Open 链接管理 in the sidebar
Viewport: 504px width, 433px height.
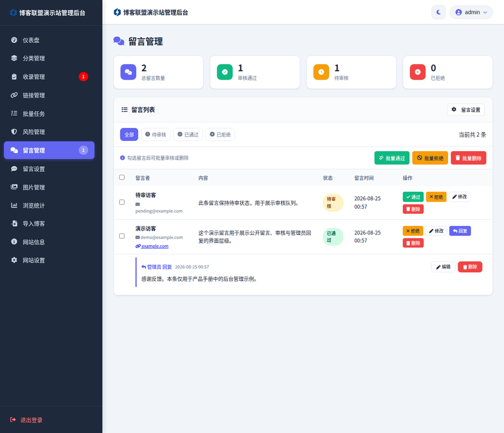[49, 95]
